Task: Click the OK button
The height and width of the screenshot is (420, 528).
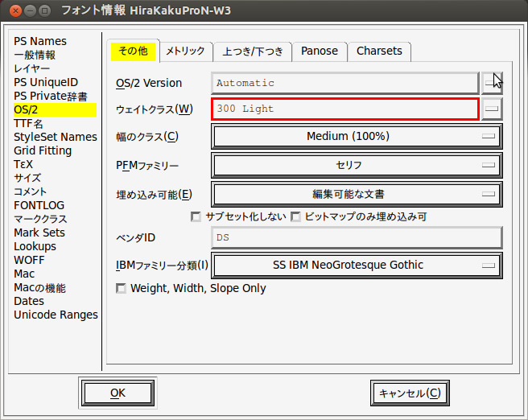Action: (x=118, y=393)
